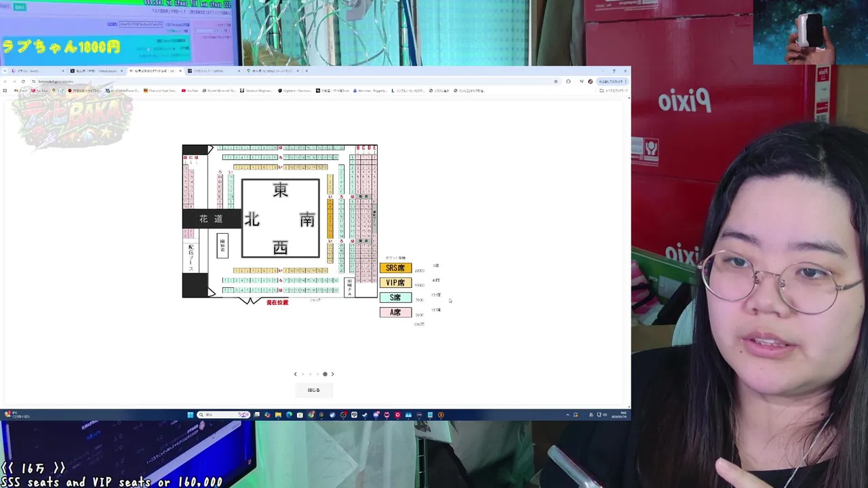Switch to the second browser tab
Viewport: 868px width, 488px height.
96,70
